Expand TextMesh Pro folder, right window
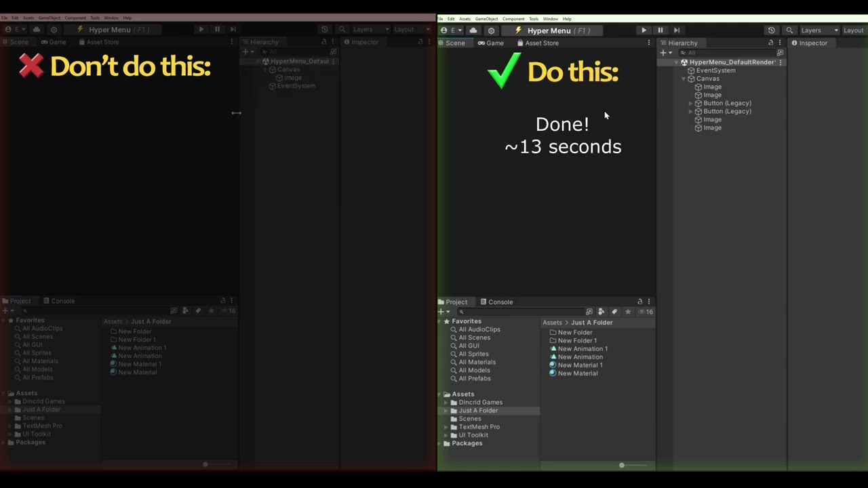The width and height of the screenshot is (868, 488). (x=446, y=427)
